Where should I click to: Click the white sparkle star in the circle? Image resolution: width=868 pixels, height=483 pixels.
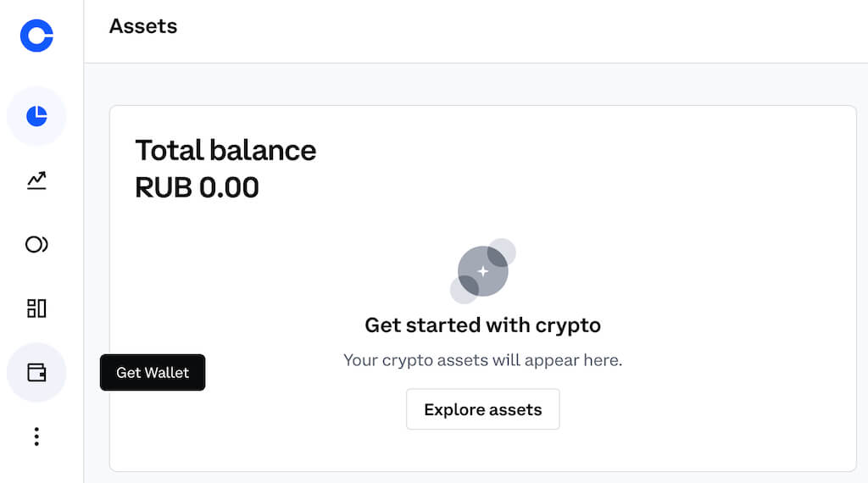(x=482, y=271)
